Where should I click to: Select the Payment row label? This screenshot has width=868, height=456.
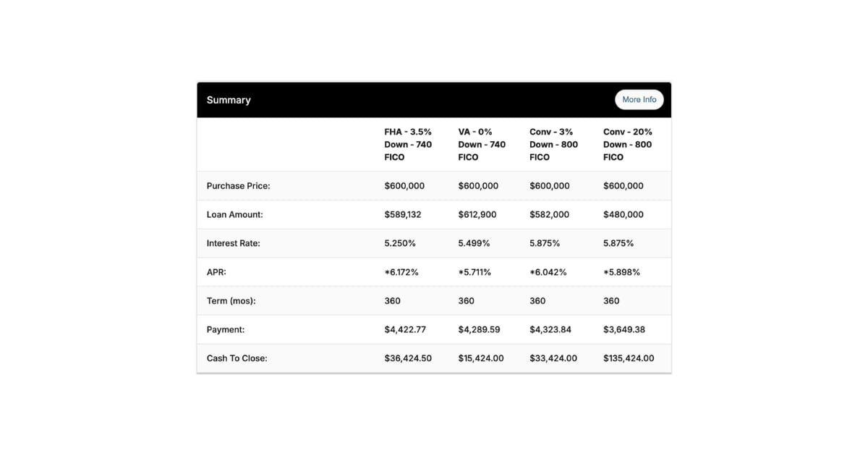(x=226, y=329)
